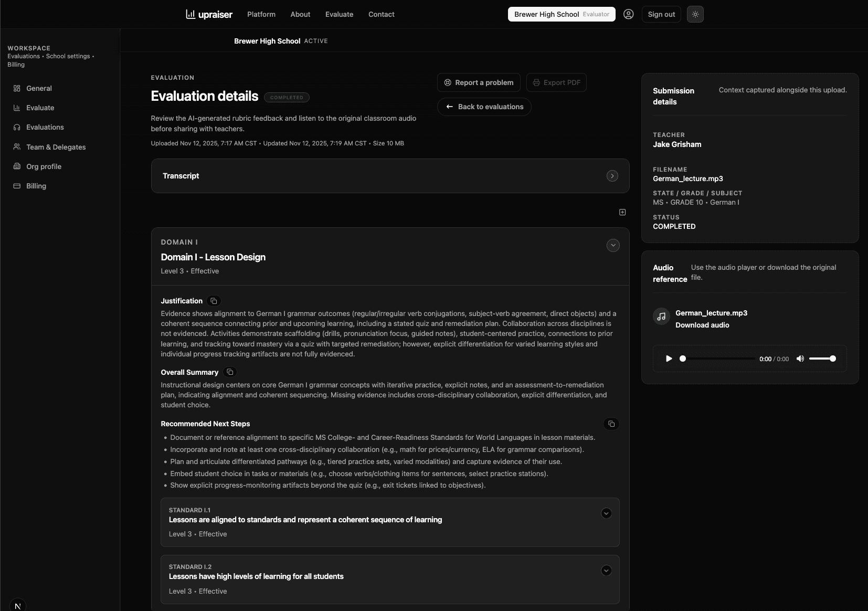Copy the Overall Summary text
The width and height of the screenshot is (868, 611).
[x=230, y=372]
